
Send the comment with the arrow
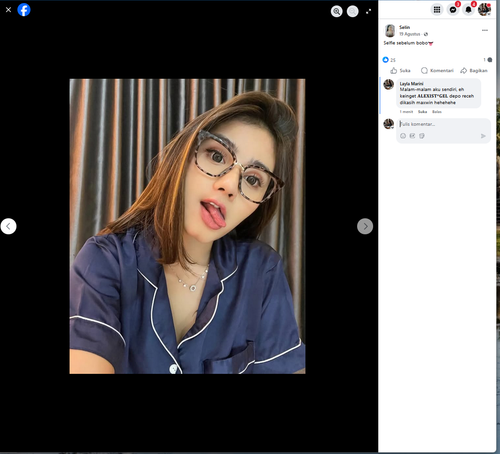point(483,136)
